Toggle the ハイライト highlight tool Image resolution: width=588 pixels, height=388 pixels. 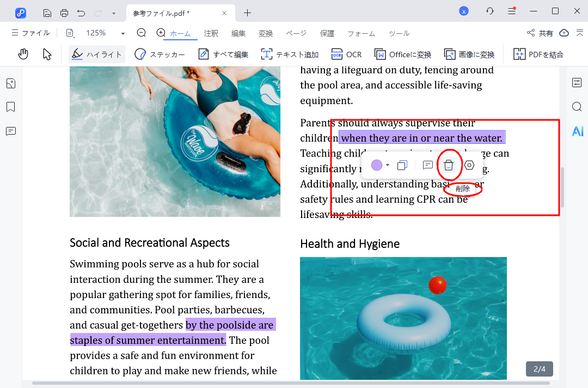[x=97, y=54]
